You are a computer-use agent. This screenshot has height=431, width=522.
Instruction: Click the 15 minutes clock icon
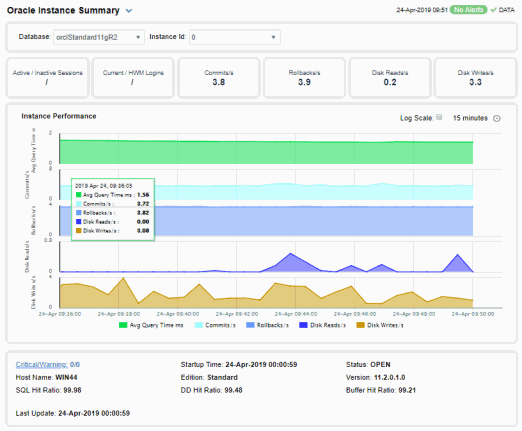(x=497, y=118)
